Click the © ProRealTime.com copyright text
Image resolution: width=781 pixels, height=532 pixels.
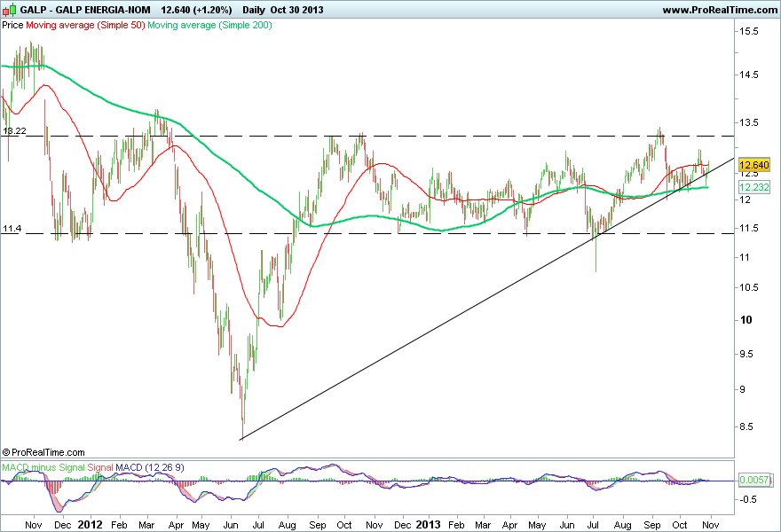[43, 452]
